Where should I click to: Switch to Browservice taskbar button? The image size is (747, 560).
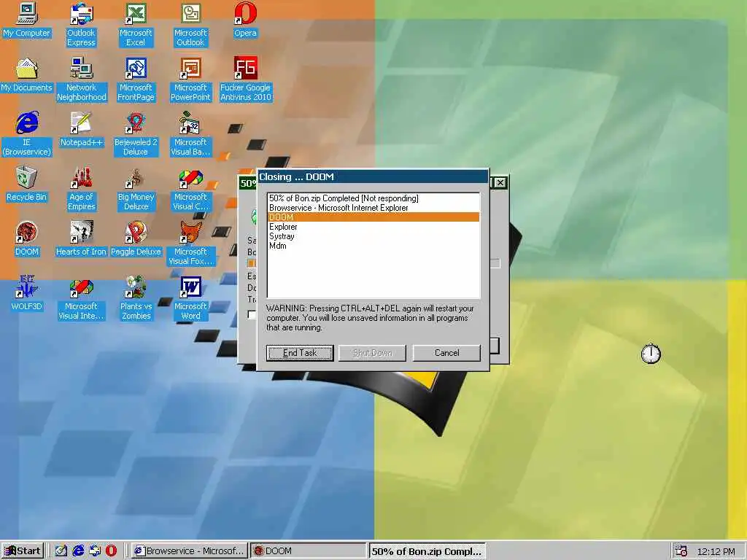(x=190, y=551)
